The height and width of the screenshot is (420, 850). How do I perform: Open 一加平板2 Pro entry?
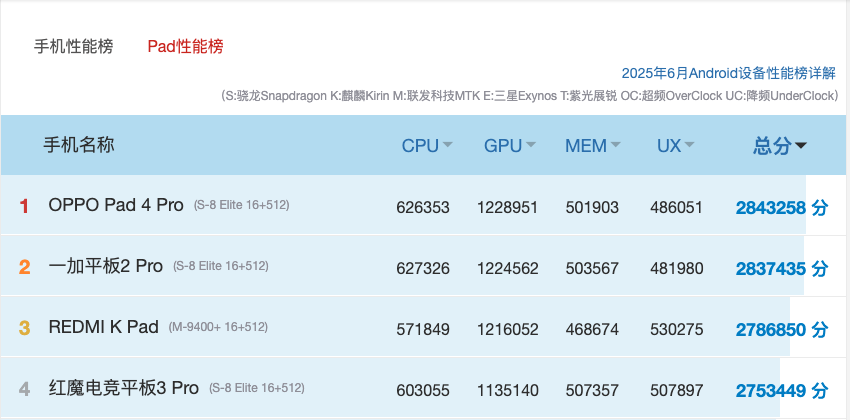point(105,266)
